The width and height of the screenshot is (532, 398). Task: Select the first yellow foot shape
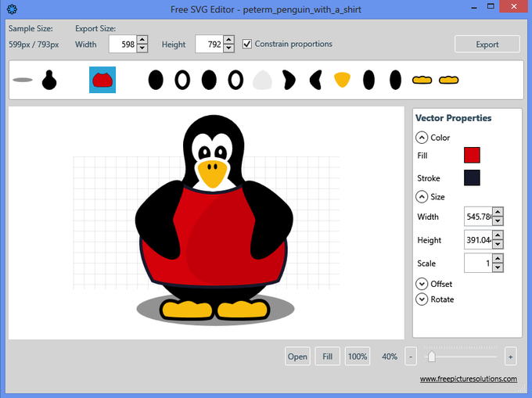422,80
